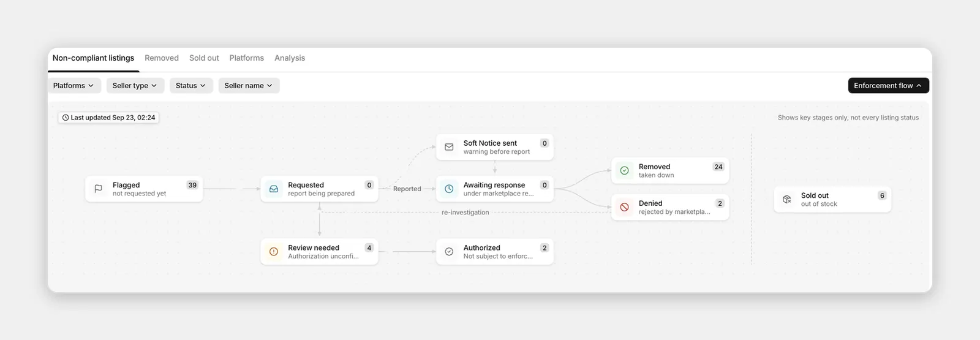
Task: Click the count badge 39 on Flagged
Action: point(192,185)
